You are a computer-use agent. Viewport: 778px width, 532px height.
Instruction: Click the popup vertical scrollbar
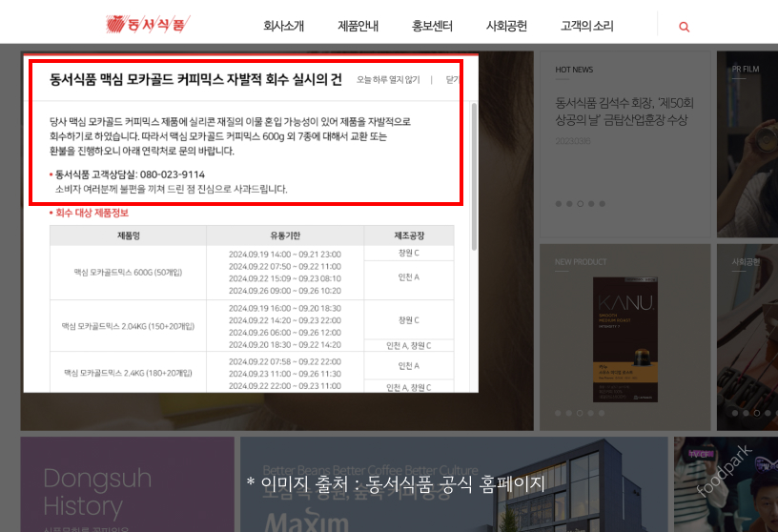pyautogui.click(x=474, y=176)
